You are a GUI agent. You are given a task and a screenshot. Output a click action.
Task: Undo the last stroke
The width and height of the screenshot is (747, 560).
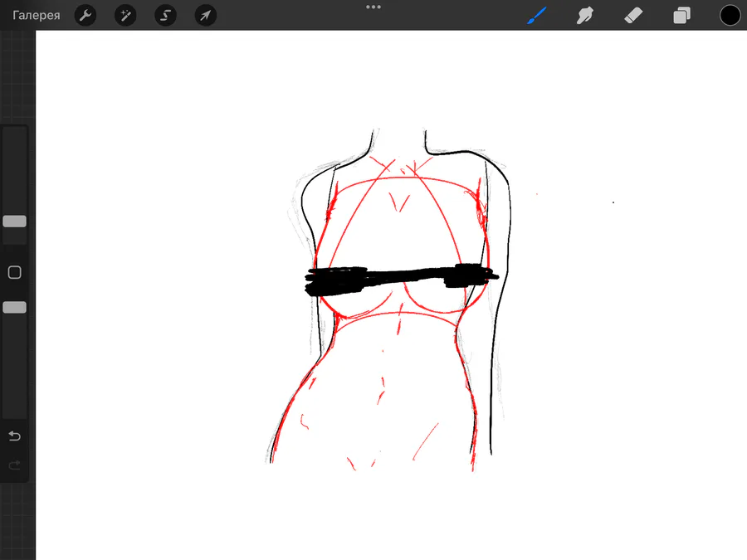15,436
